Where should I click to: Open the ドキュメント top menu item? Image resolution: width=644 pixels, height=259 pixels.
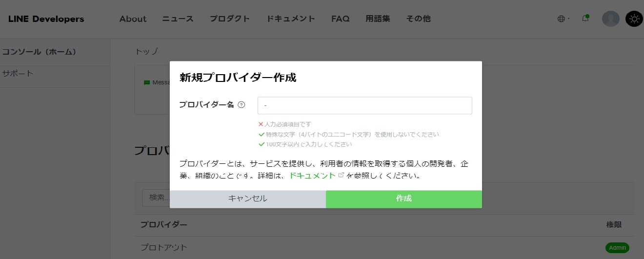[x=291, y=19]
